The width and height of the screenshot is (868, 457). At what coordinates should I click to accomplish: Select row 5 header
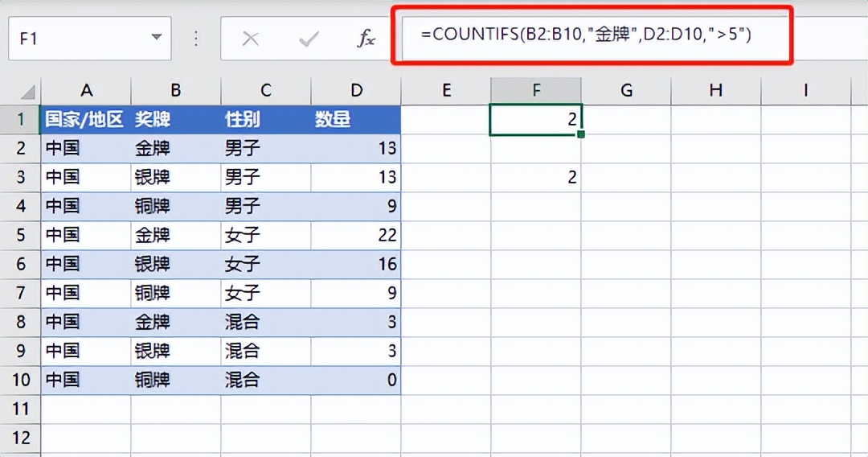20,235
